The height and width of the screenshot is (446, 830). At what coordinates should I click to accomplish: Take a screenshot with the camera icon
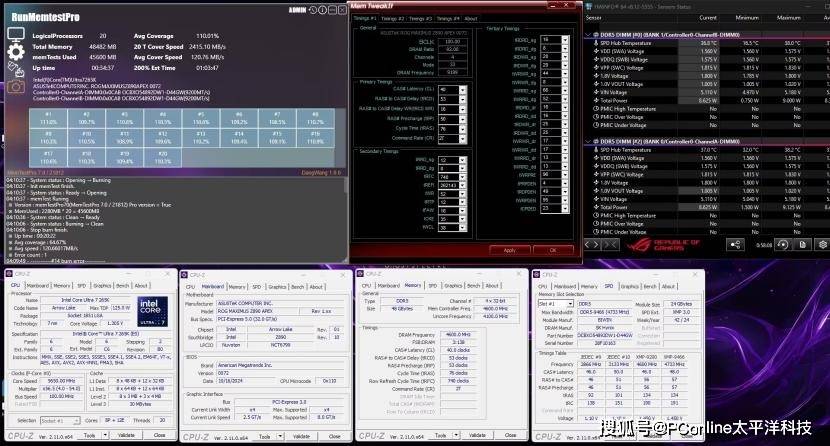(16, 88)
